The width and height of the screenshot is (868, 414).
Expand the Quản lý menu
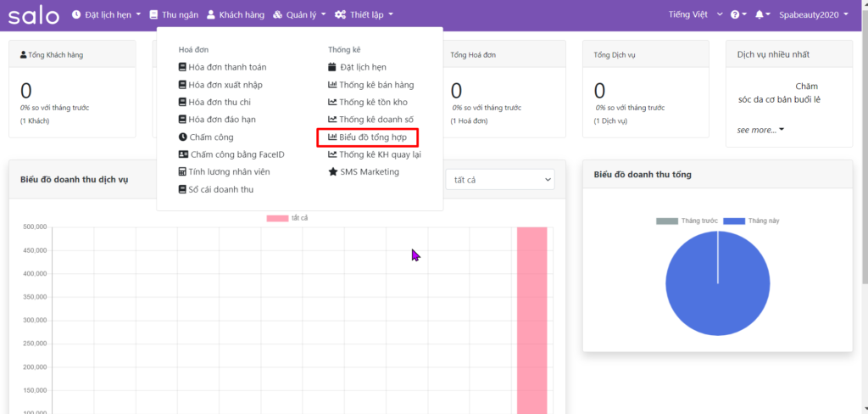(299, 15)
